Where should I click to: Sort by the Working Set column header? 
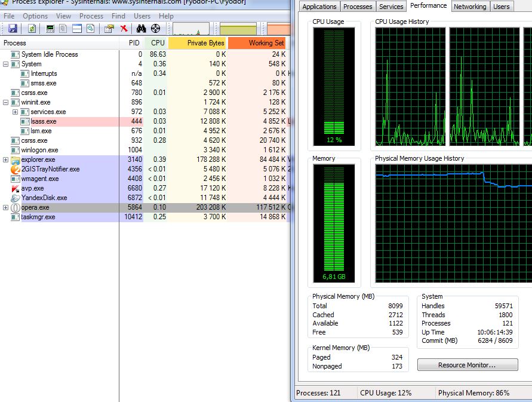click(257, 43)
